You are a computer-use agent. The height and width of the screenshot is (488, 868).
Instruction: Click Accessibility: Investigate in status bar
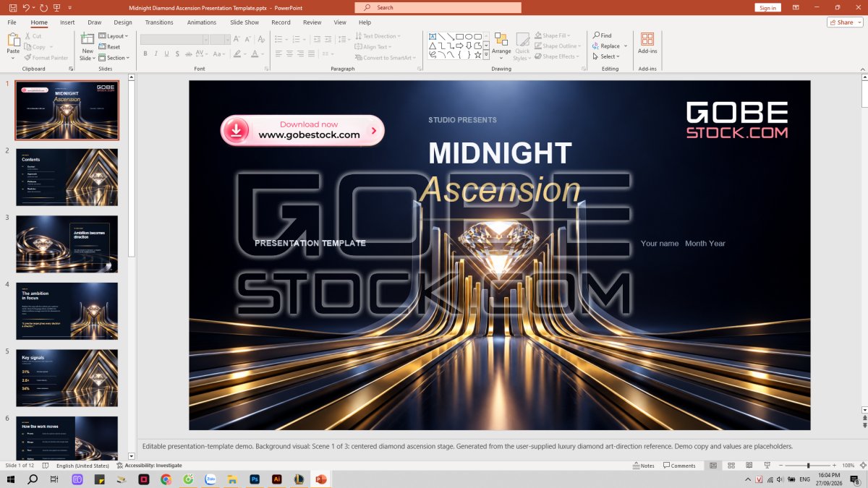[149, 466]
